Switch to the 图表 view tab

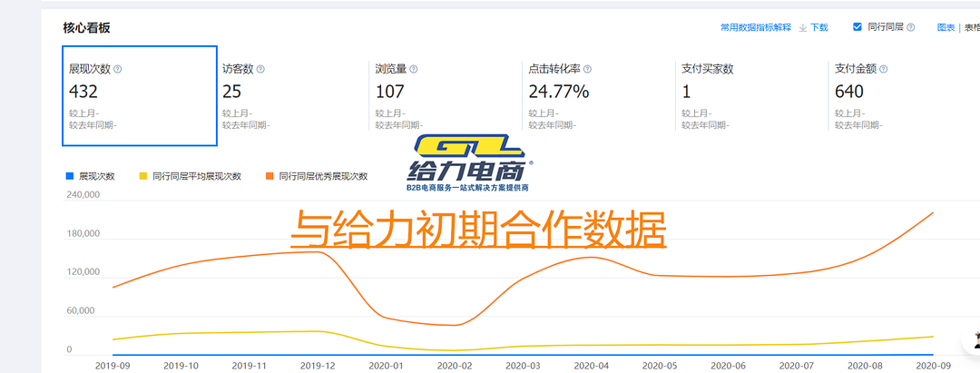[x=945, y=28]
